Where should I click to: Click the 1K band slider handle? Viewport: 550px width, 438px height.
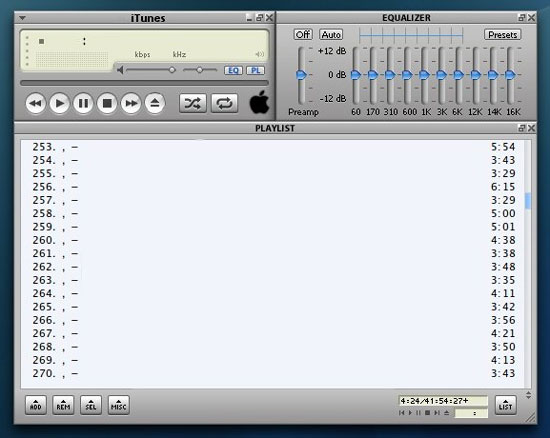tap(424, 74)
